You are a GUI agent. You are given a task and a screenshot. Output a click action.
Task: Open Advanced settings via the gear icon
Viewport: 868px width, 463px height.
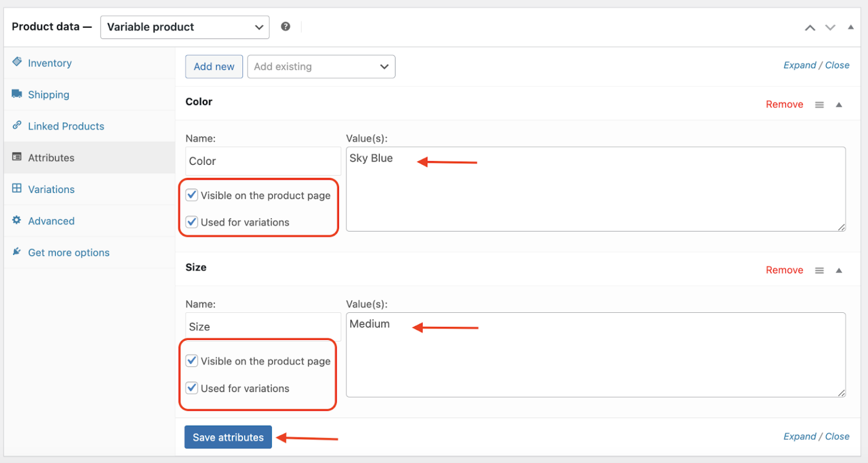click(x=17, y=221)
